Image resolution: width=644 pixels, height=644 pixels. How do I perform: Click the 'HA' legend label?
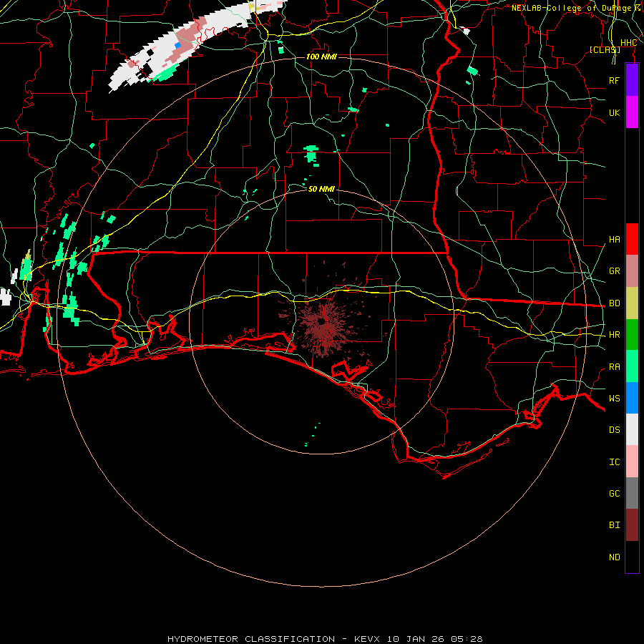[x=614, y=240]
